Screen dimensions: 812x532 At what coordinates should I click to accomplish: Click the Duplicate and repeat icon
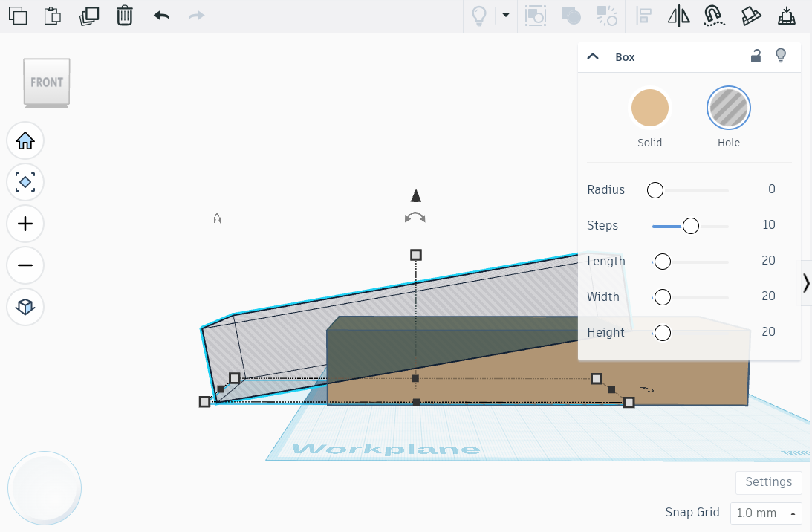pos(88,16)
